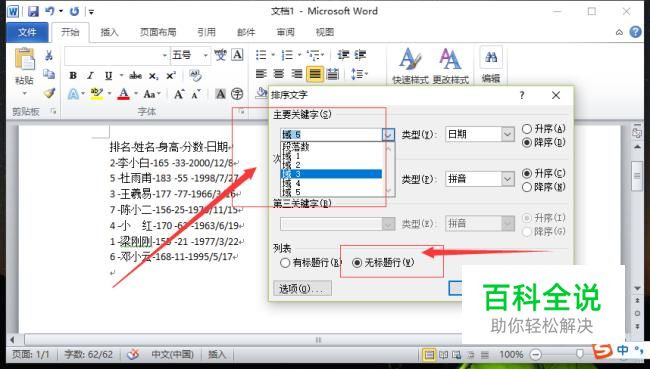Apply subscript formatting
Screen dimensions: 650x369
tap(153, 75)
